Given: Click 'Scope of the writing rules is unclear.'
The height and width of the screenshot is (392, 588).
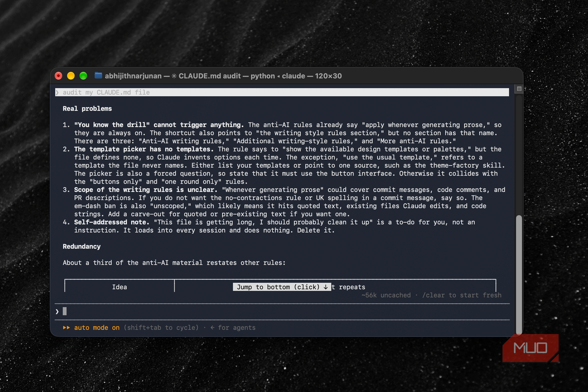Looking at the screenshot, I should point(146,189).
